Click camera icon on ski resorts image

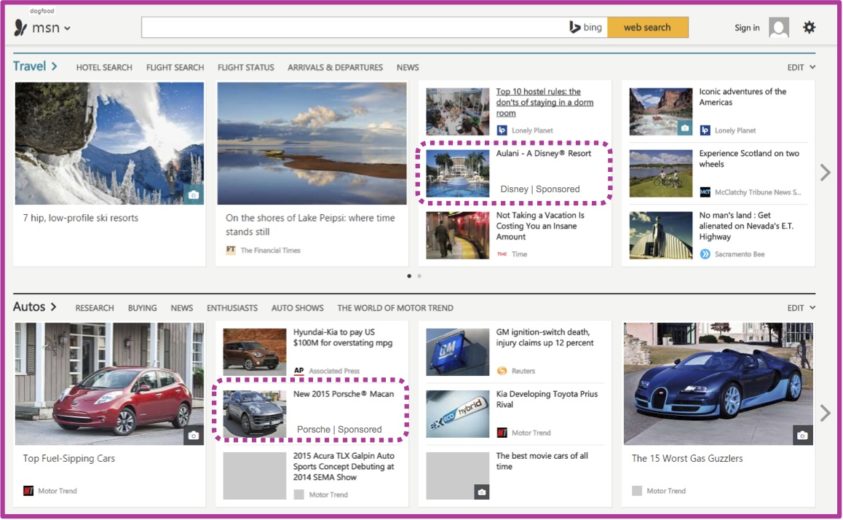[x=194, y=195]
